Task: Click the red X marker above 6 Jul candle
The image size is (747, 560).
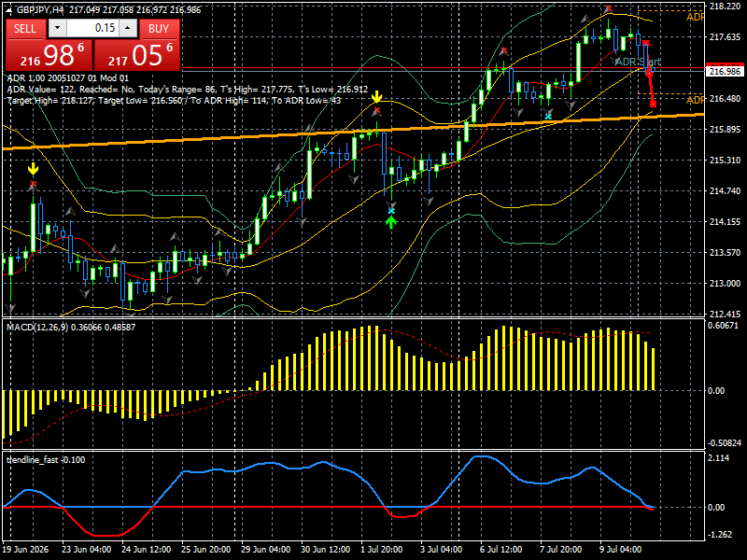Action: [503, 50]
